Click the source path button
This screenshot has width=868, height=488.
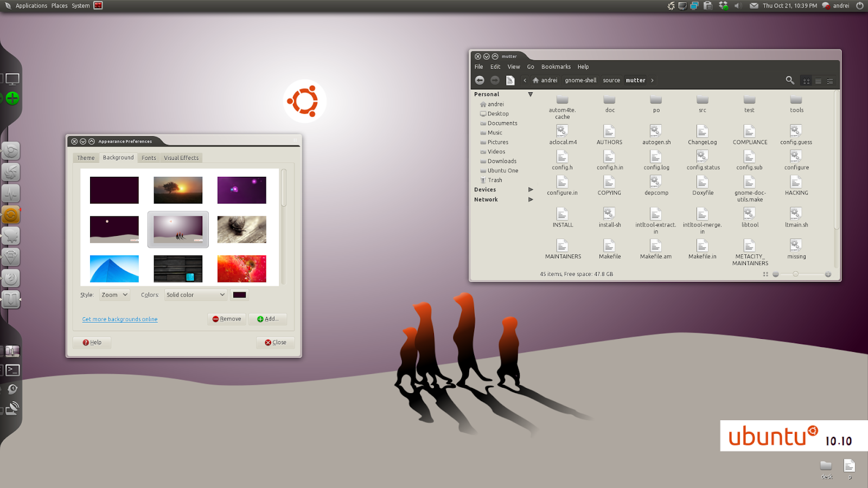tap(611, 80)
